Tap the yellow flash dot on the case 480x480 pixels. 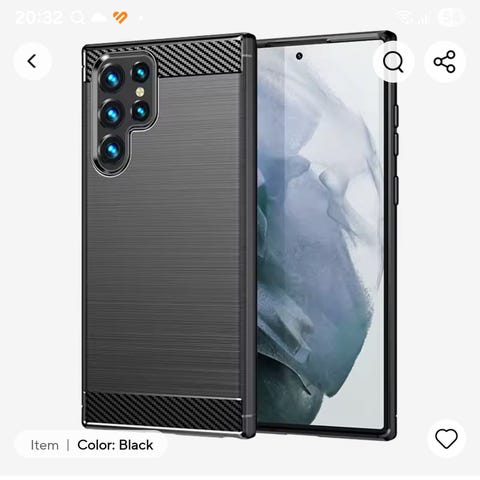click(x=140, y=92)
